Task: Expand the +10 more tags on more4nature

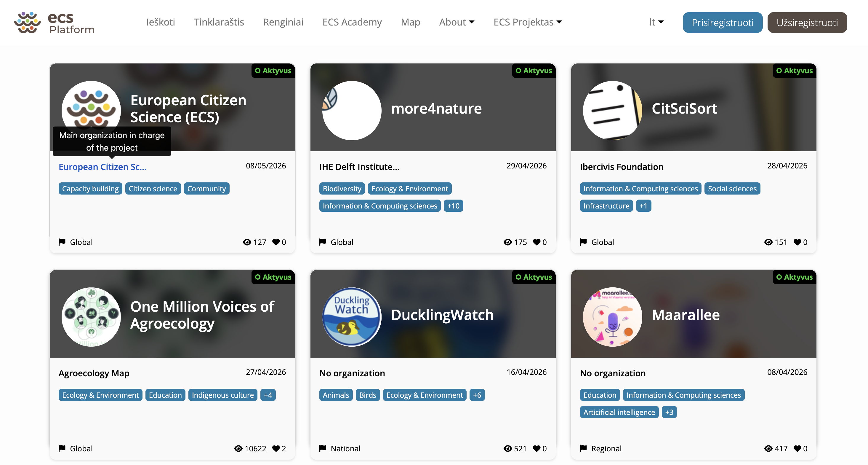Action: click(453, 206)
